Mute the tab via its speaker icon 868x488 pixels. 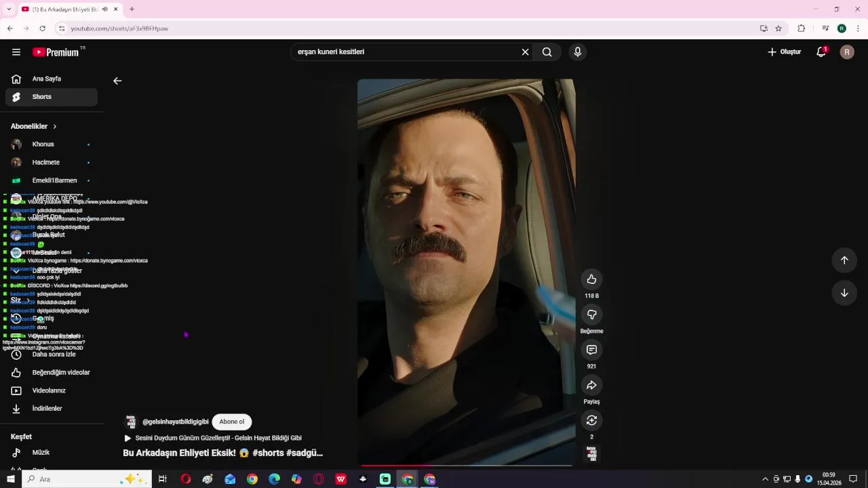(104, 9)
